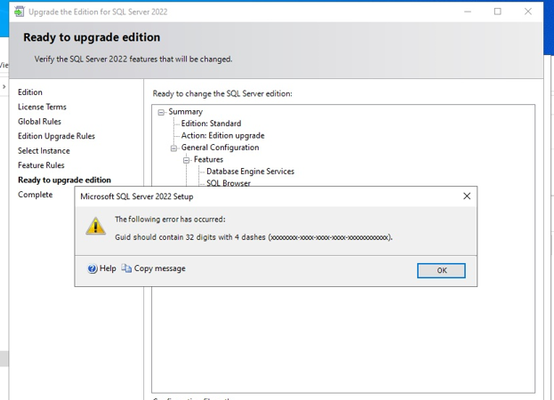Collapse the Summary tree node
This screenshot has height=400, width=554.
point(161,112)
